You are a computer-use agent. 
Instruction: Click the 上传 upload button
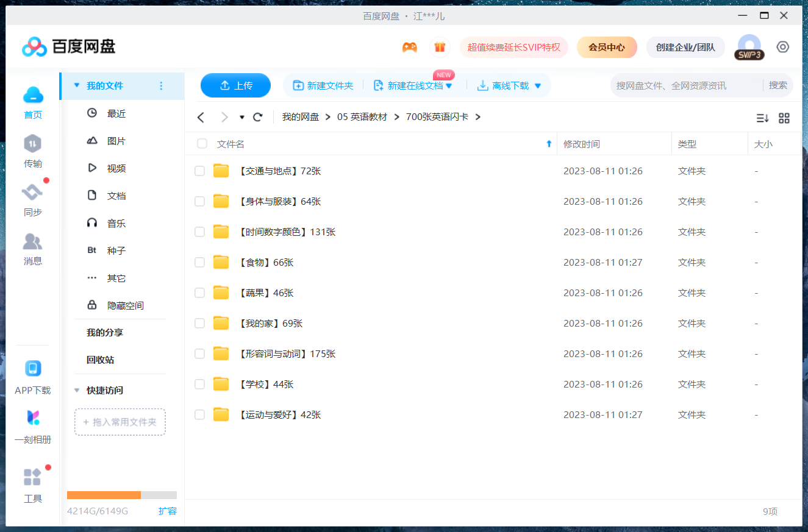pyautogui.click(x=235, y=85)
